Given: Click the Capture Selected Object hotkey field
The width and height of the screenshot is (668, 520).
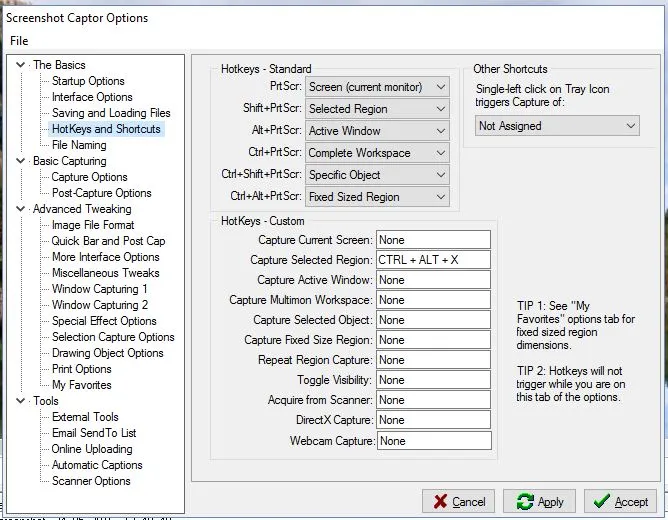Looking at the screenshot, I should coord(433,320).
